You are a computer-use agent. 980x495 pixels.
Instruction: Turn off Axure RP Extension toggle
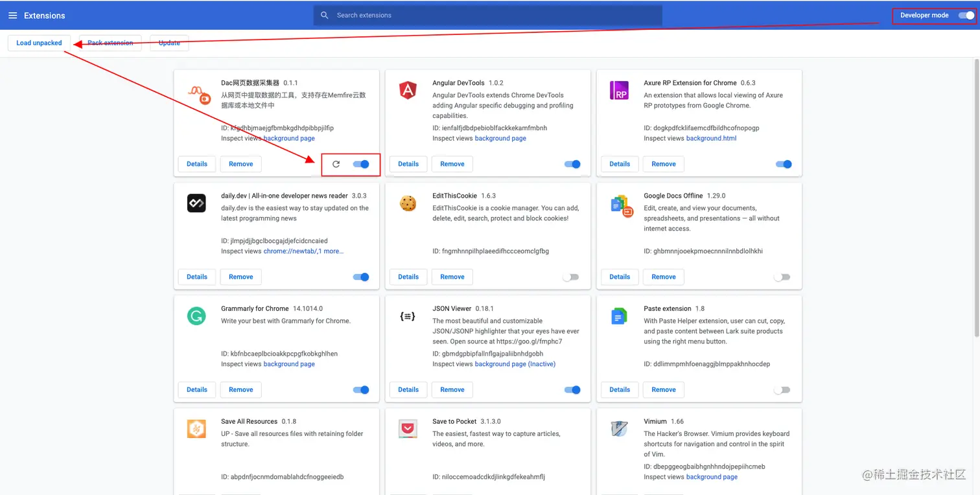(x=784, y=164)
